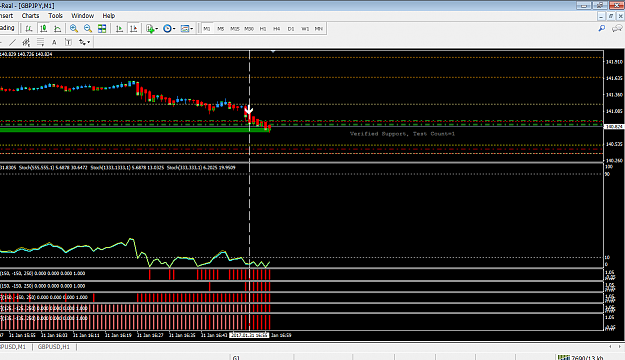This screenshot has height=360, width=625.
Task: Select the D1 timeframe
Action: coord(291,29)
